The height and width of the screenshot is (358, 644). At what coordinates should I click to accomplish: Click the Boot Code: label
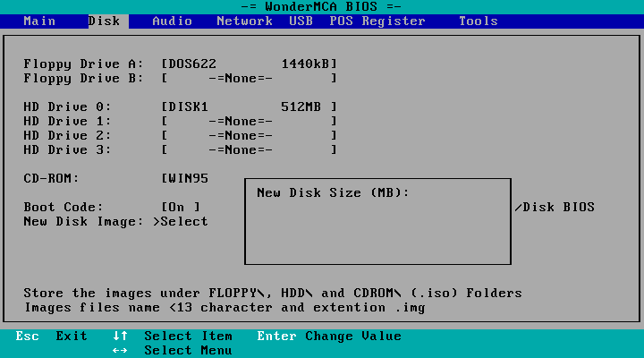click(x=64, y=207)
